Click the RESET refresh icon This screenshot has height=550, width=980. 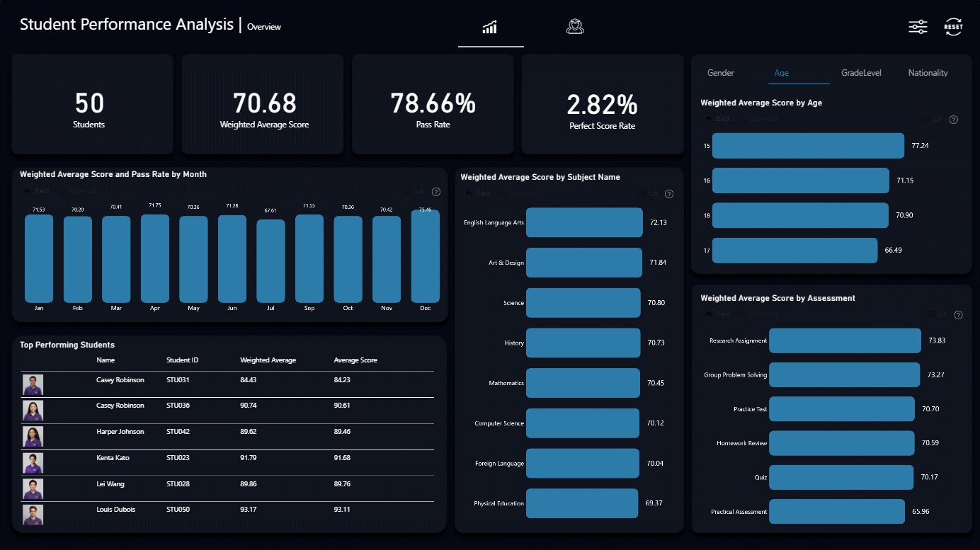pos(953,27)
